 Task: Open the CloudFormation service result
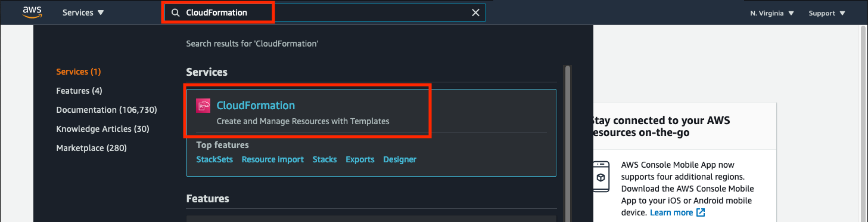[x=256, y=106]
